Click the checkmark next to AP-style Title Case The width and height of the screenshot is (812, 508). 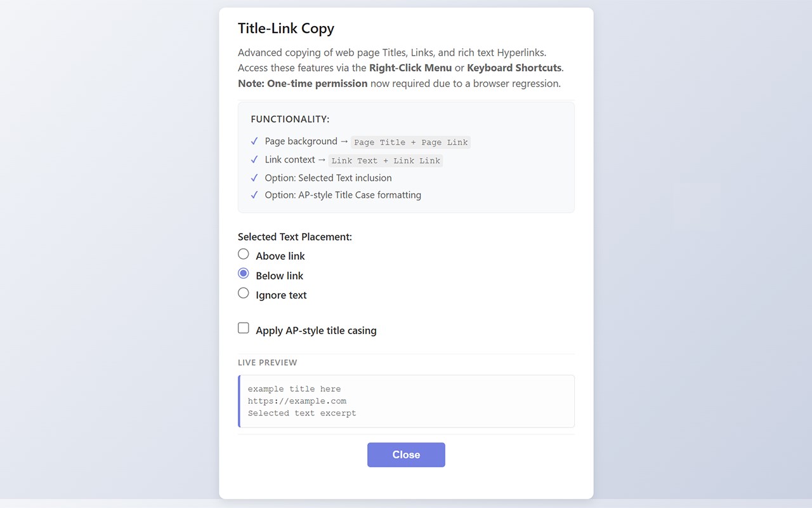(x=254, y=195)
